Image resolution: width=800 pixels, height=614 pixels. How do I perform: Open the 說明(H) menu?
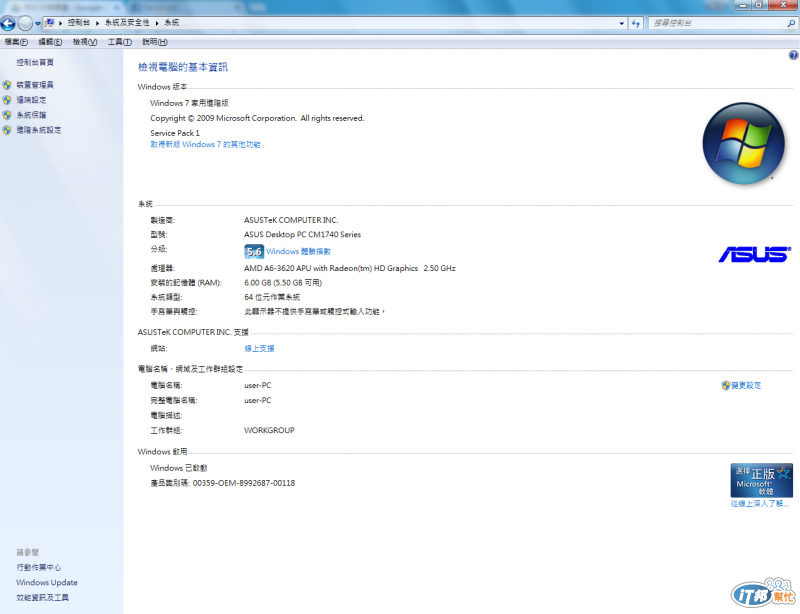pyautogui.click(x=155, y=42)
